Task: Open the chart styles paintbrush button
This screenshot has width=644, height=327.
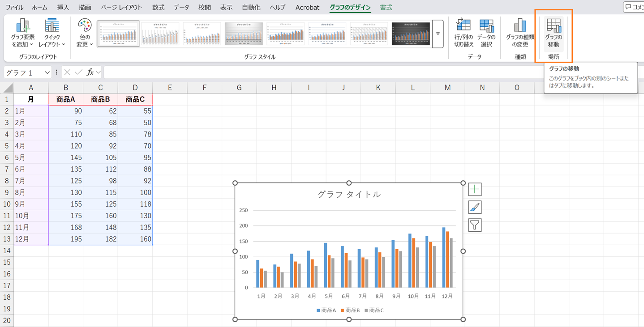Action: 475,207
